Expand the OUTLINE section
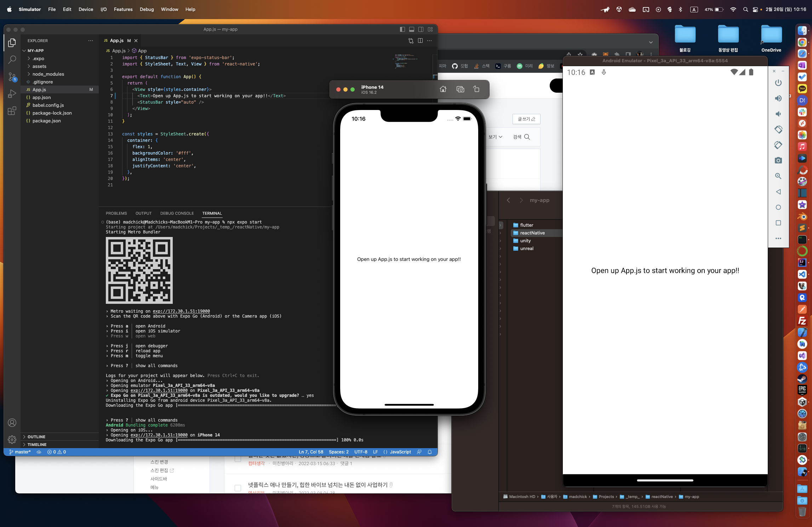The image size is (812, 527). [36, 437]
